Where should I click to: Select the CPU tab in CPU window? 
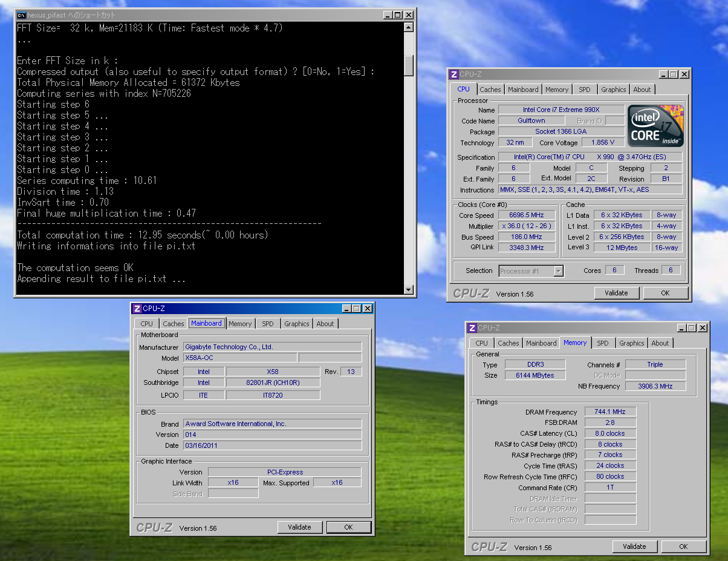pyautogui.click(x=464, y=89)
